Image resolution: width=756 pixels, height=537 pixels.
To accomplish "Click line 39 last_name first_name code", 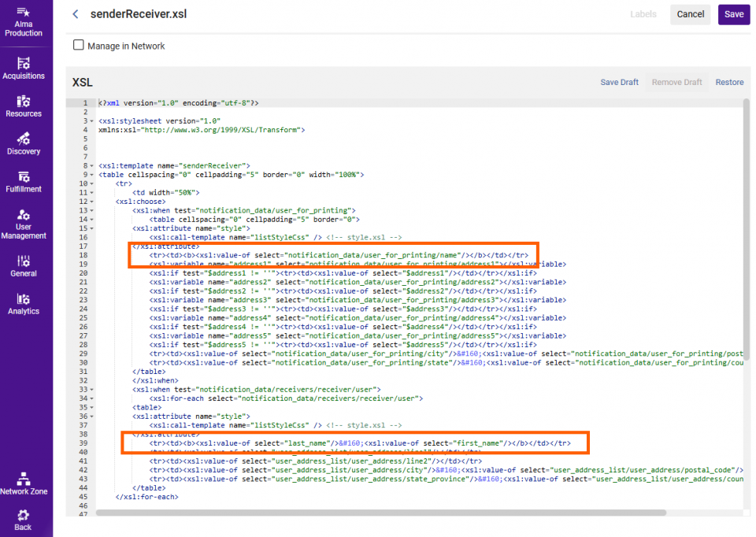I will 360,443.
